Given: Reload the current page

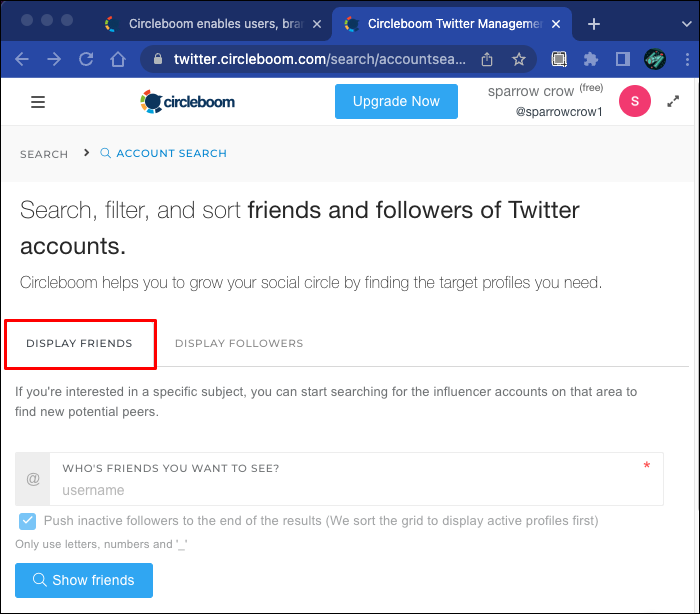Looking at the screenshot, I should pos(86,59).
